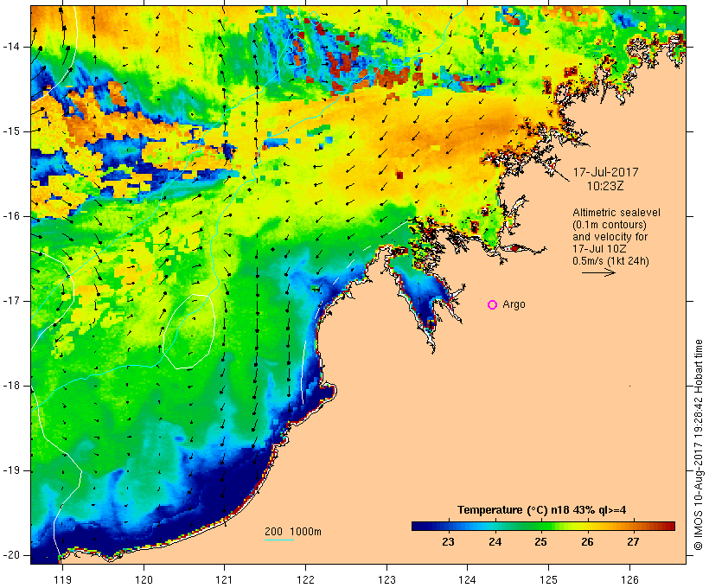Click the velocity scale reference arrow
Image resolution: width=709 pixels, height=588 pixels.
click(598, 272)
